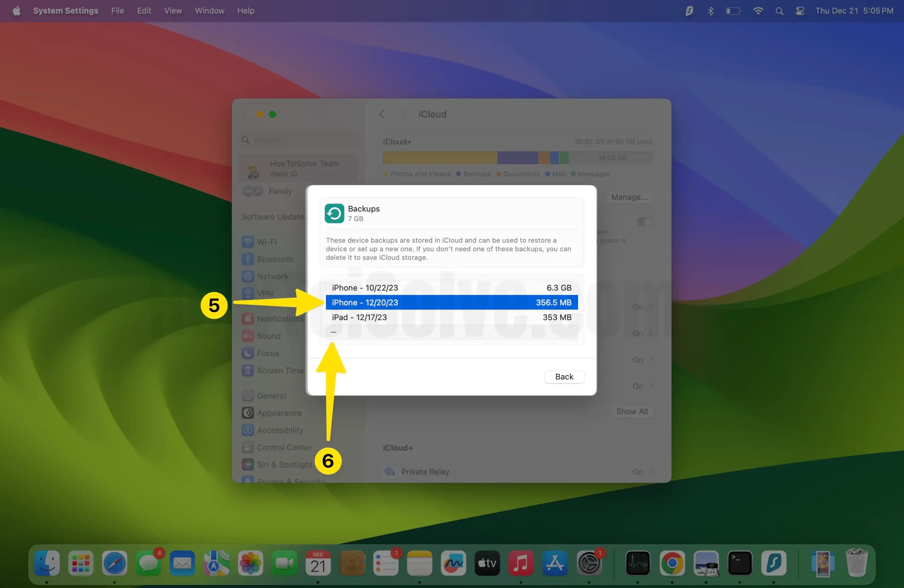Launch Launchpad from the Dock
This screenshot has width=904, height=588.
coord(81,563)
